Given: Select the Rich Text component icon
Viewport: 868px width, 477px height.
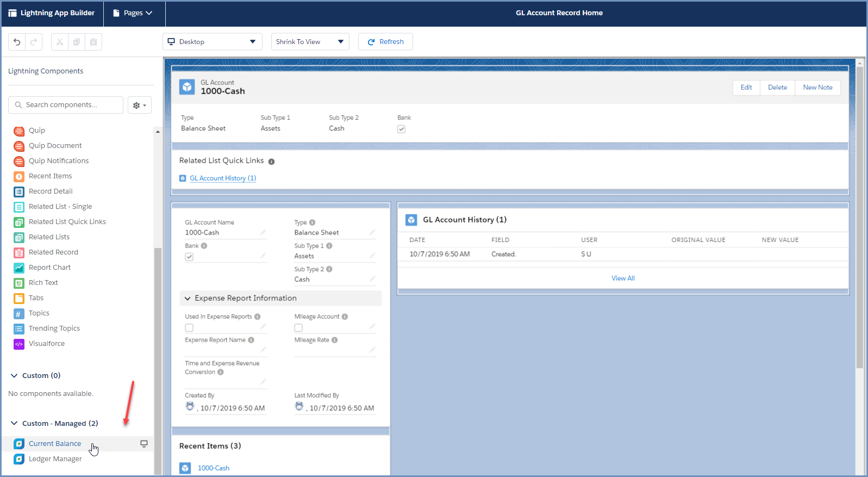Looking at the screenshot, I should 19,283.
